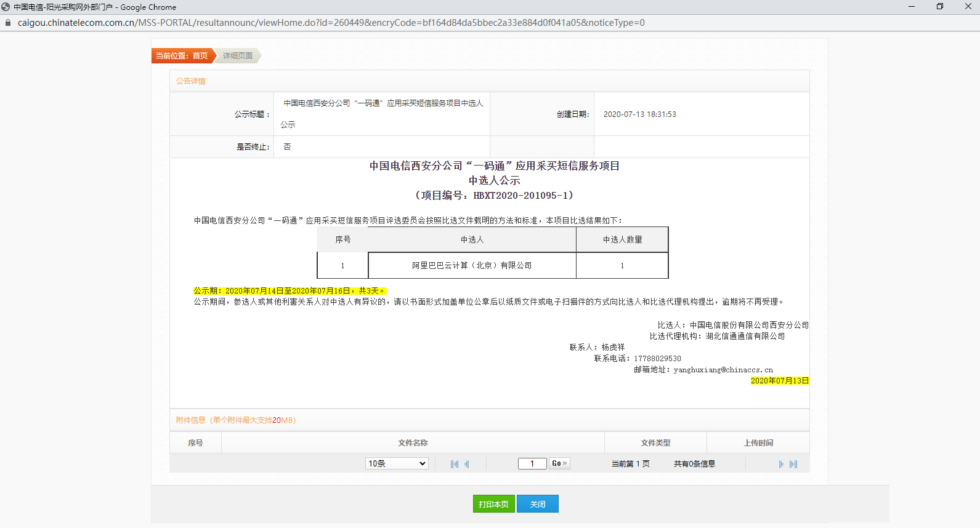Viewport: 980px width, 528px height.
Task: Open the 10条 page-size dropdown
Action: (397, 463)
